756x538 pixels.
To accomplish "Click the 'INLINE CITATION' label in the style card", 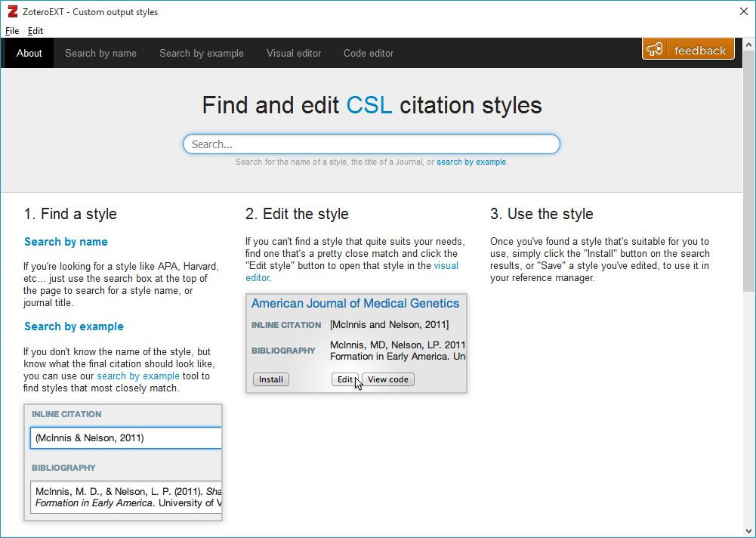I will (286, 325).
